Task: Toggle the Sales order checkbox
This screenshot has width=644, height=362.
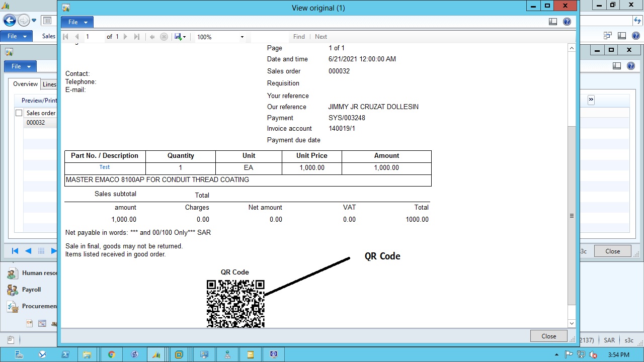Action: point(19,113)
